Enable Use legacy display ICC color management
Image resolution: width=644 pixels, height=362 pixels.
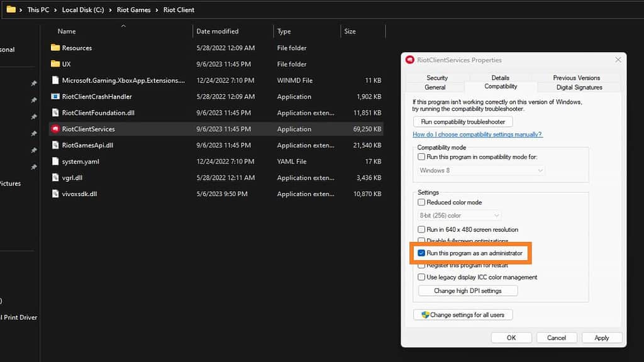[421, 277]
